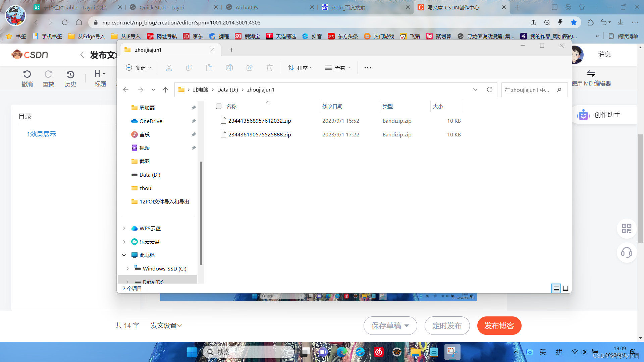Image resolution: width=644 pixels, height=362 pixels.
Task: Expand the 发文设置 dropdown
Action: coord(166,325)
